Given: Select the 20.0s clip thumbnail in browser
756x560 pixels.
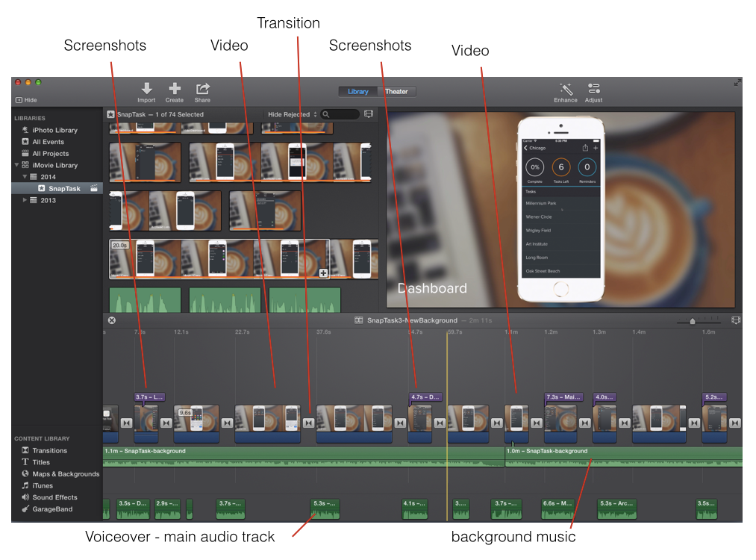Looking at the screenshot, I should pos(219,259).
